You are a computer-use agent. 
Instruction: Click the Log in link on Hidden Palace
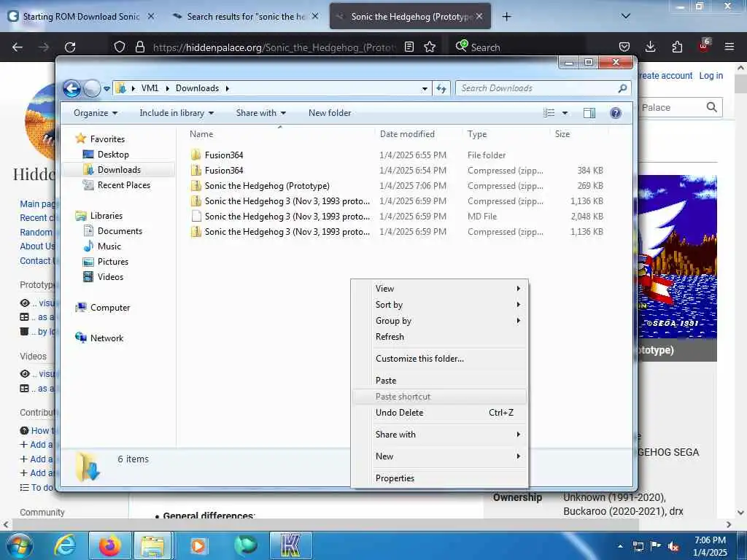711,76
